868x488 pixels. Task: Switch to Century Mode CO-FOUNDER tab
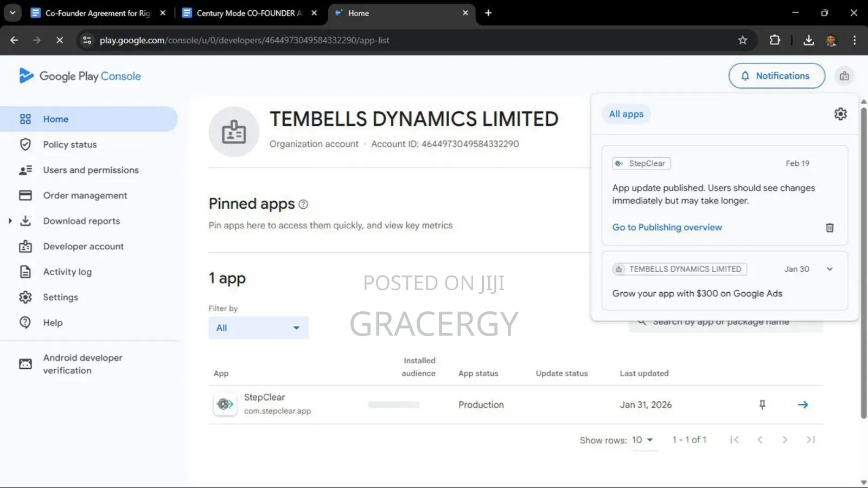[250, 13]
